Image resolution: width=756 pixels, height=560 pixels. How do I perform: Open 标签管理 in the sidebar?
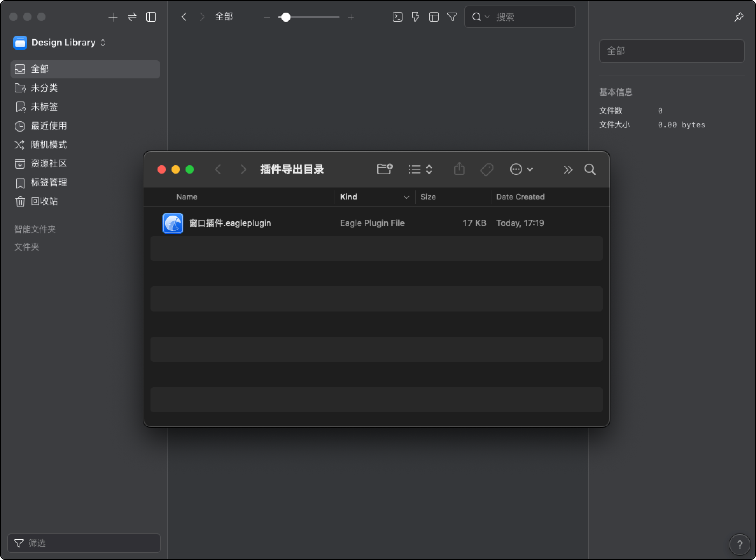pyautogui.click(x=49, y=182)
